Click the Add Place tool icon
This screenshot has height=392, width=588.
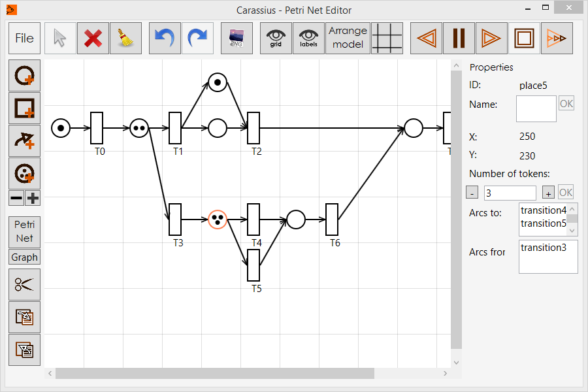[24, 76]
